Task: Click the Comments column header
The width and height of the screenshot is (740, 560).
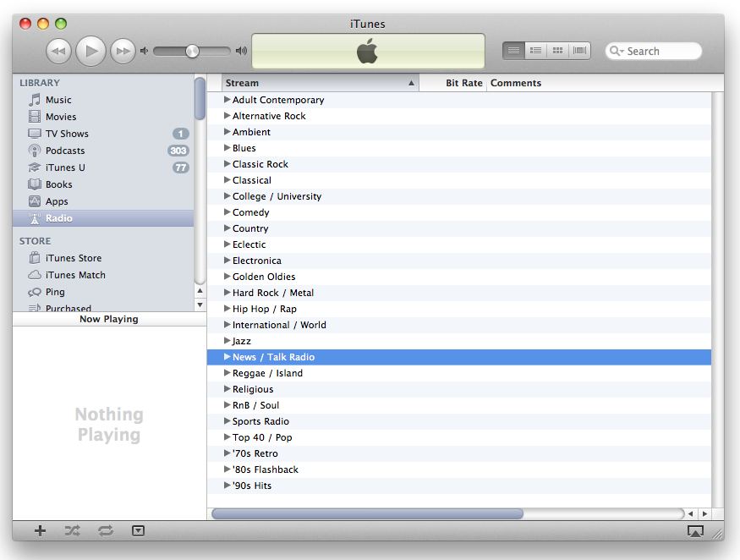Action: (516, 83)
